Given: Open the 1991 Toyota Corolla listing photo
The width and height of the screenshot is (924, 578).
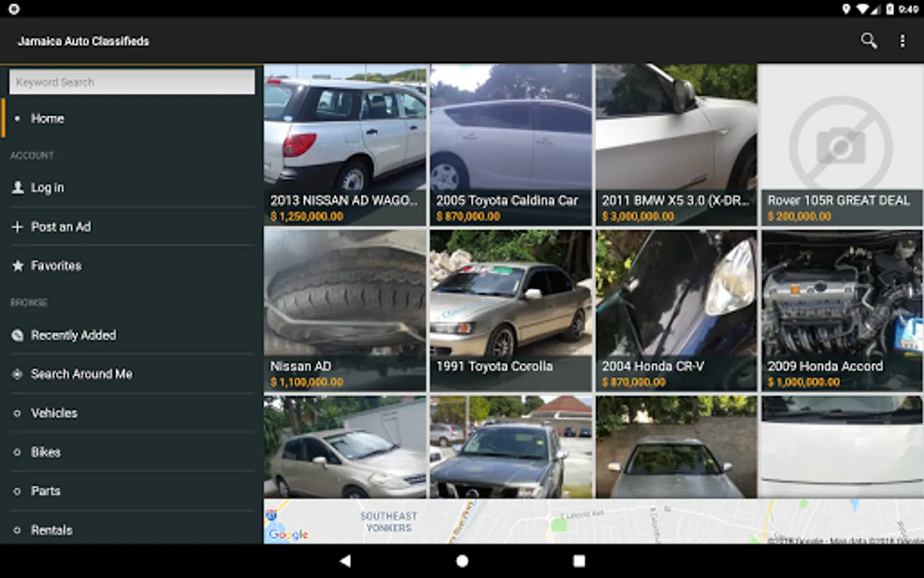Looking at the screenshot, I should click(x=511, y=310).
